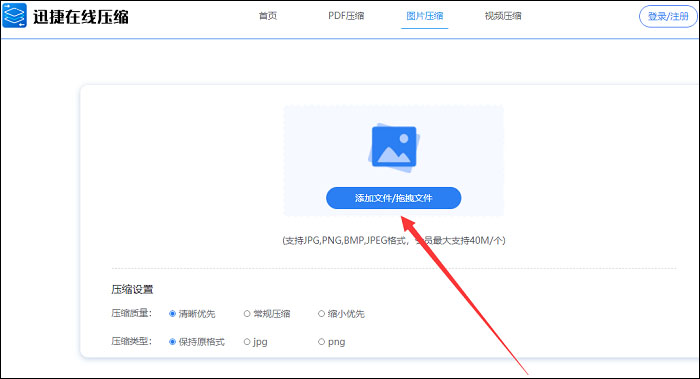Click the 登录/注册 button
The width and height of the screenshot is (700, 379).
point(668,17)
